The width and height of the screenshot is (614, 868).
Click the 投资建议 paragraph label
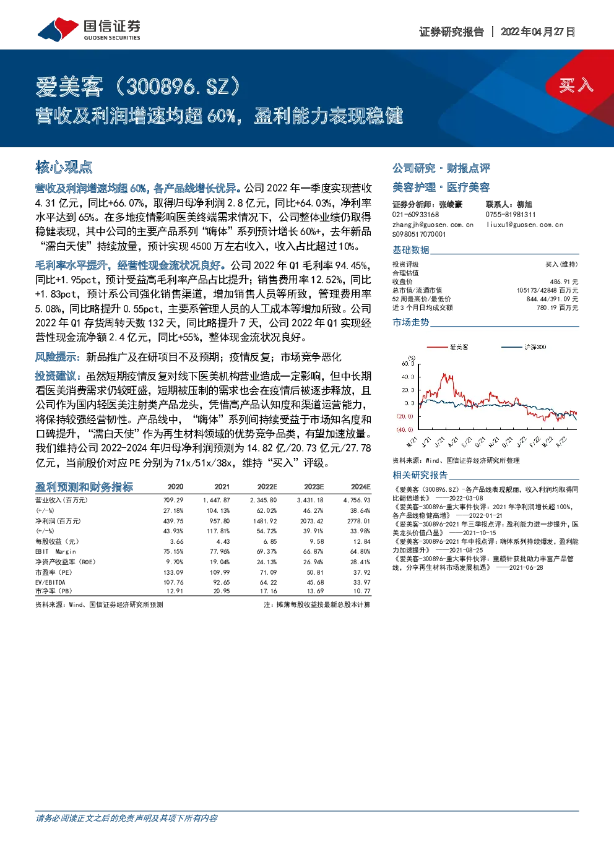pyautogui.click(x=58, y=376)
